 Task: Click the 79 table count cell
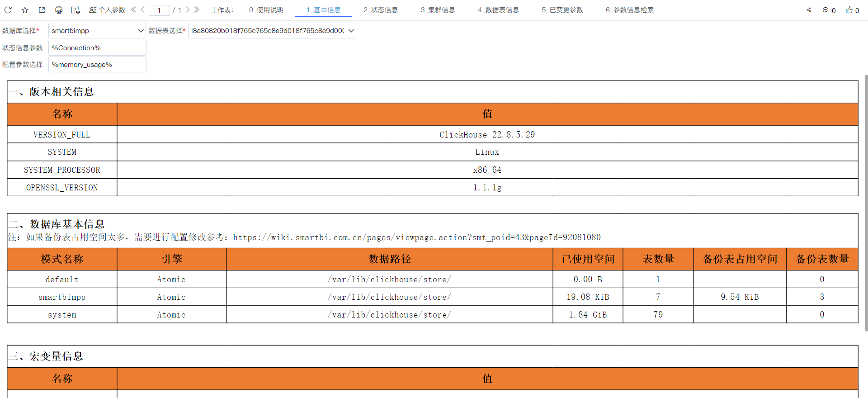[x=658, y=315]
